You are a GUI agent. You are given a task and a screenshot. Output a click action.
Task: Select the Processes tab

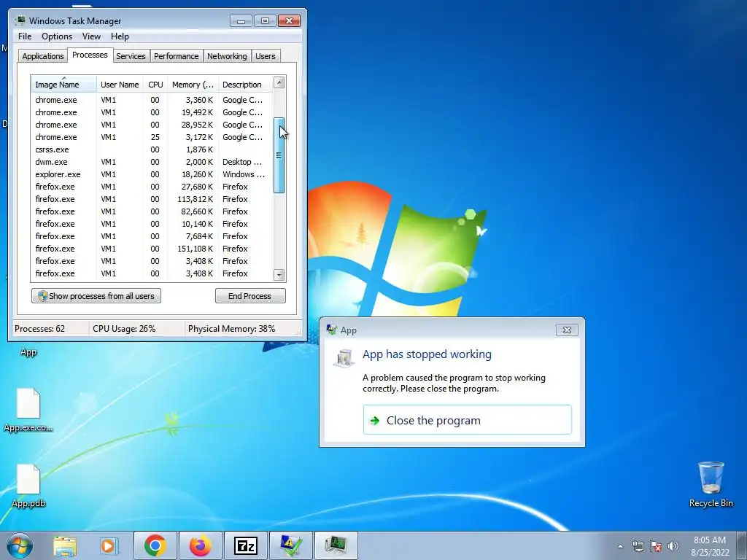(90, 55)
